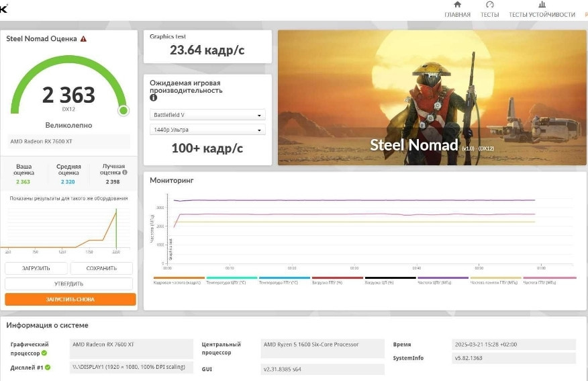Click Средняя оценка value 2 320
Screen dimensions: 588x381
click(x=68, y=181)
